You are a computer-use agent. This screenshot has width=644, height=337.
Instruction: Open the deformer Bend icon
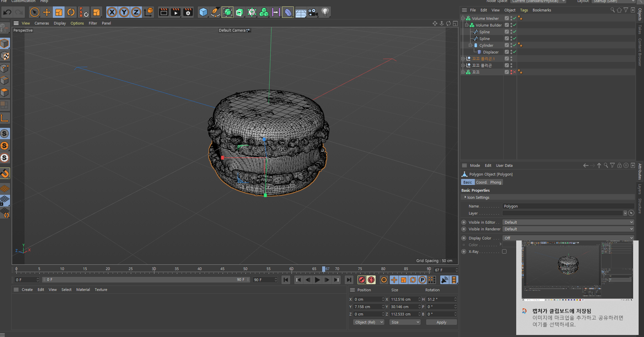288,12
